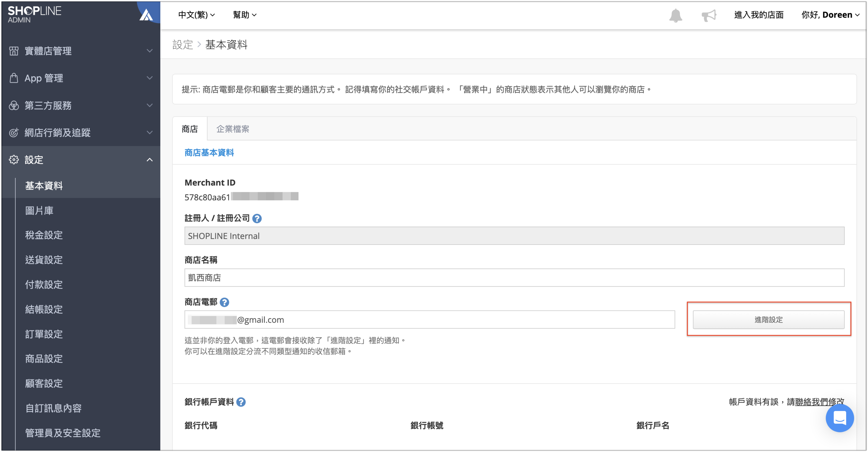The width and height of the screenshot is (868, 452).
Task: Click the 聯絡我們修改 link
Action: point(819,402)
